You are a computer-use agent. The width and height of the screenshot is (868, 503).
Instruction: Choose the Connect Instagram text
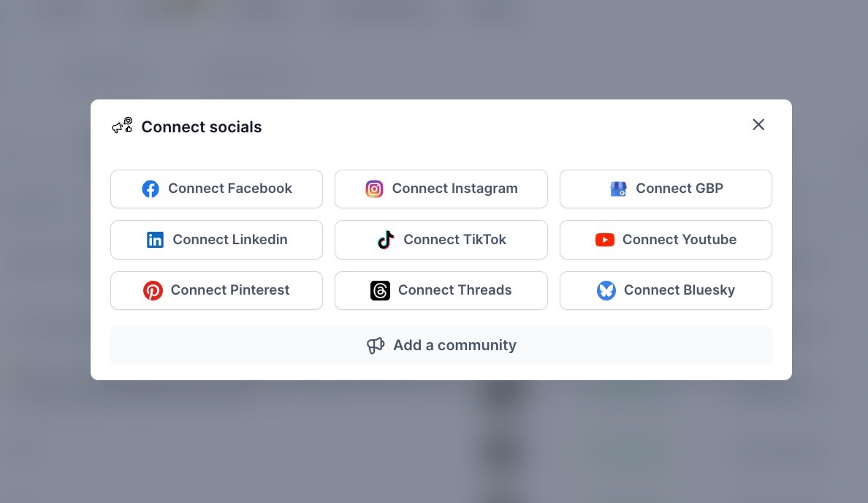point(454,189)
